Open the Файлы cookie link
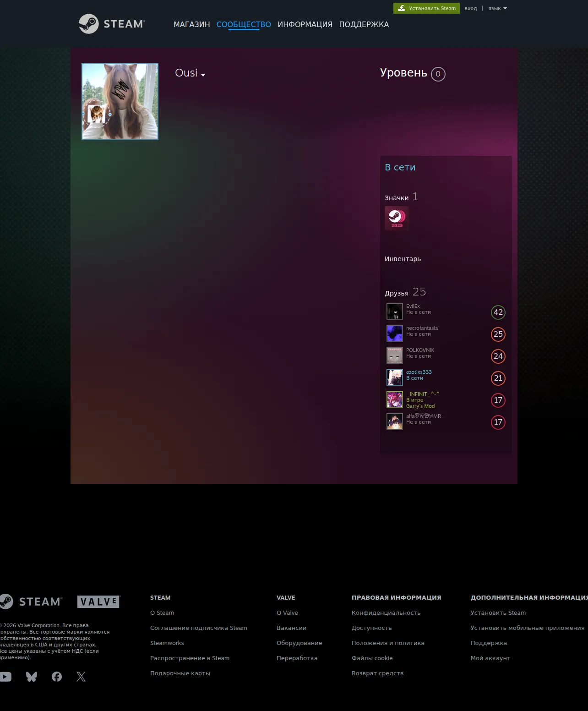588x711 pixels. point(372,658)
